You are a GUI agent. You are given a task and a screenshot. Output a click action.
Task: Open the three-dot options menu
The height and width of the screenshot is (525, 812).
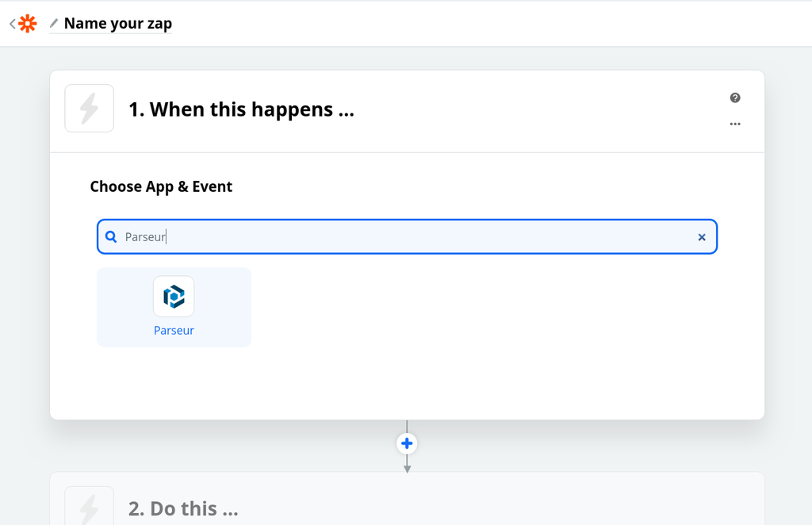(x=735, y=124)
